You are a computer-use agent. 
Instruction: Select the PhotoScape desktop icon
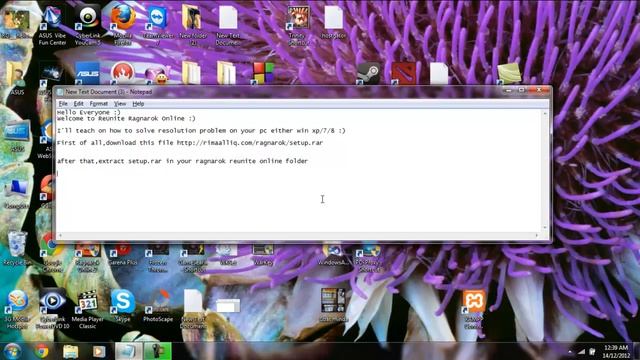click(158, 305)
